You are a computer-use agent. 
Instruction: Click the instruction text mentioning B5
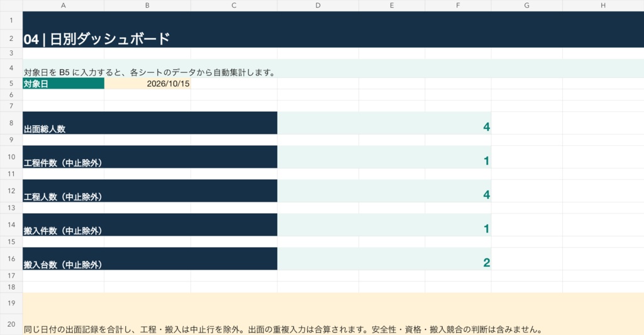(150, 72)
